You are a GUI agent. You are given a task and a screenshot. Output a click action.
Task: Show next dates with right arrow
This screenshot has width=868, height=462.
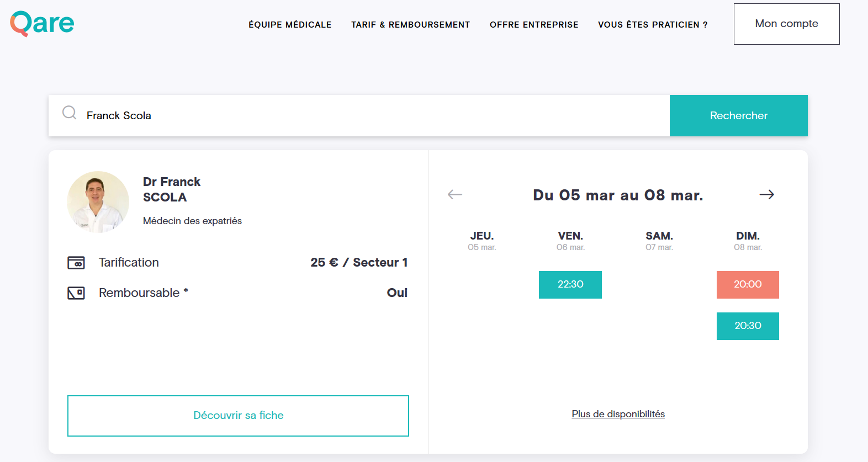click(766, 194)
